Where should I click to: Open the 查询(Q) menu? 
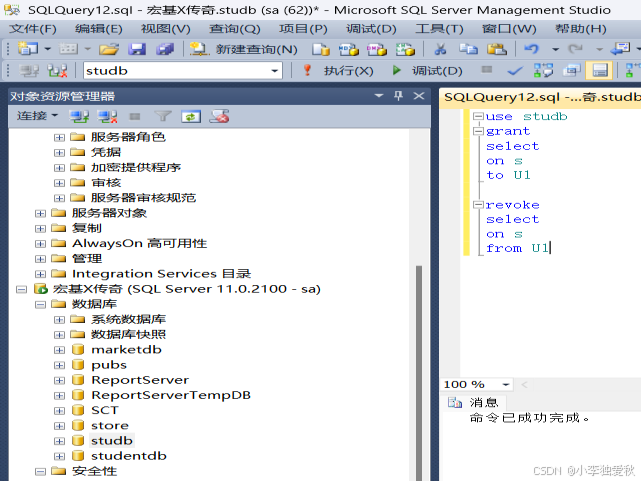[x=235, y=29]
